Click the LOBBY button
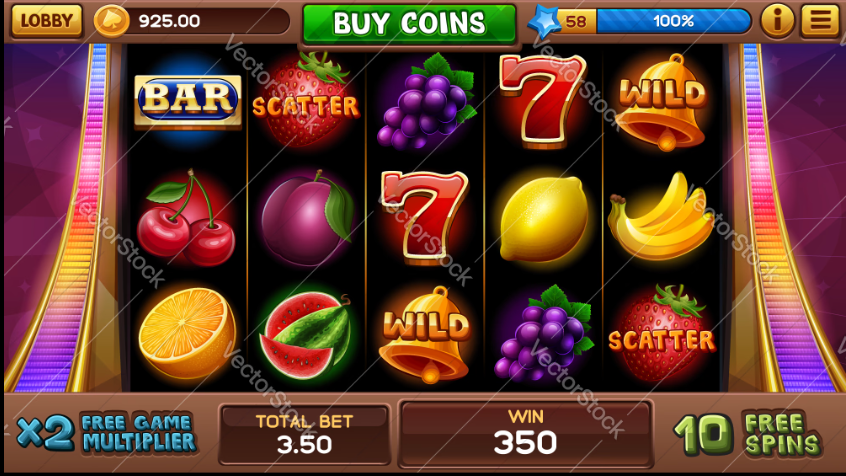Viewport: 846px width, 476px height. pos(46,21)
